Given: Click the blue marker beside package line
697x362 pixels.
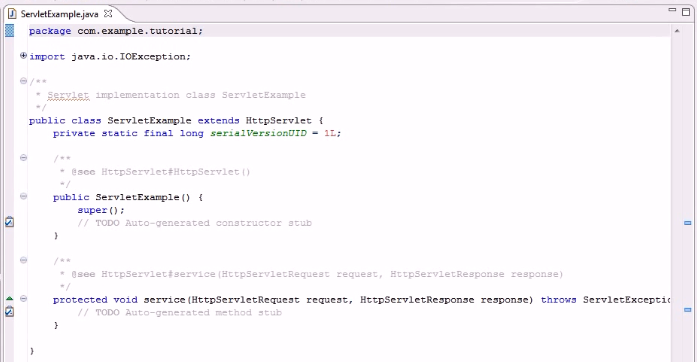Looking at the screenshot, I should (x=9, y=31).
